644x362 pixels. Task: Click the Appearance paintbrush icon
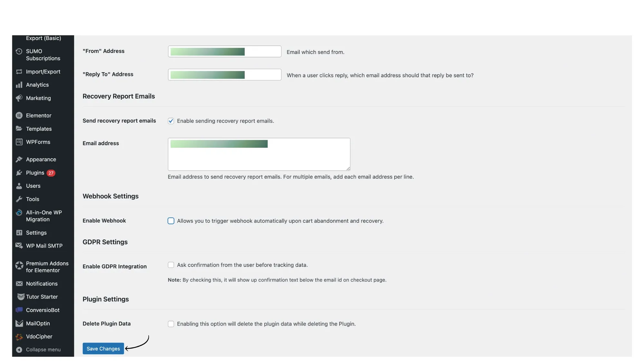pos(19,160)
